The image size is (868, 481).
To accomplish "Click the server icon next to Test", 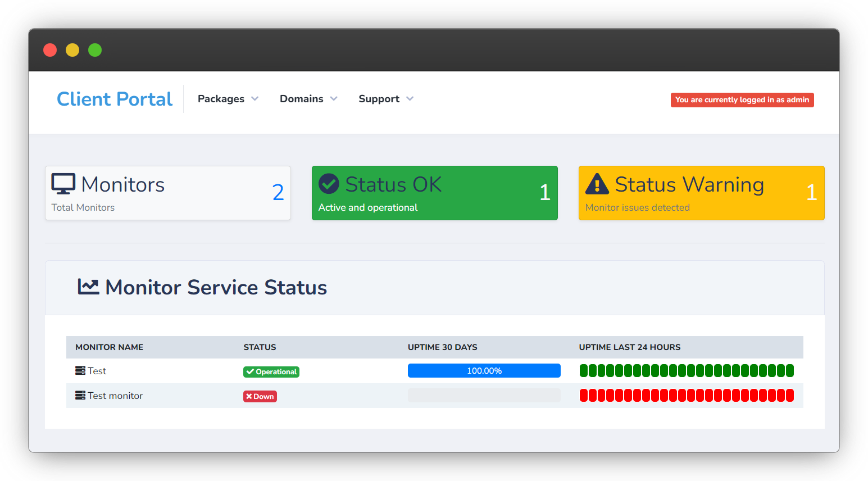I will tap(80, 371).
